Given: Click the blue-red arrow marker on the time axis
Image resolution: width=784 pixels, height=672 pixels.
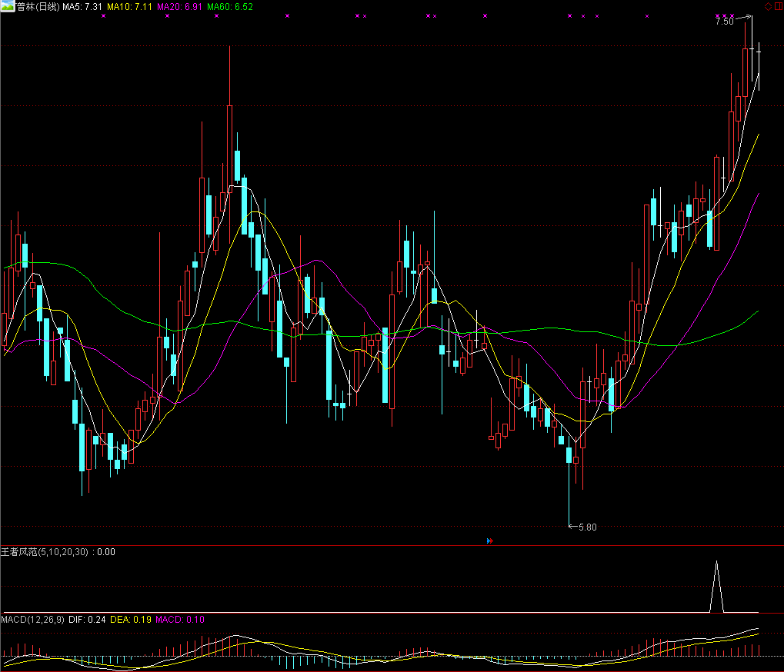Looking at the screenshot, I should (x=490, y=541).
